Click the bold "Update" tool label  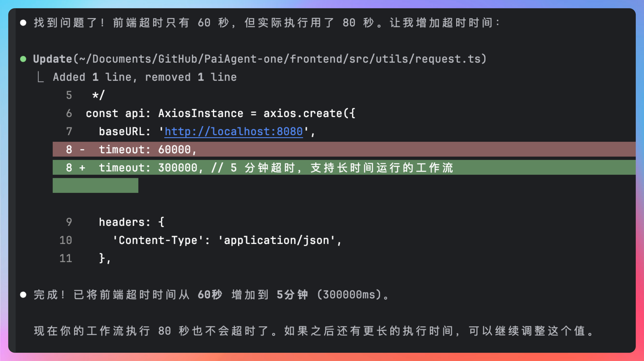coord(52,59)
